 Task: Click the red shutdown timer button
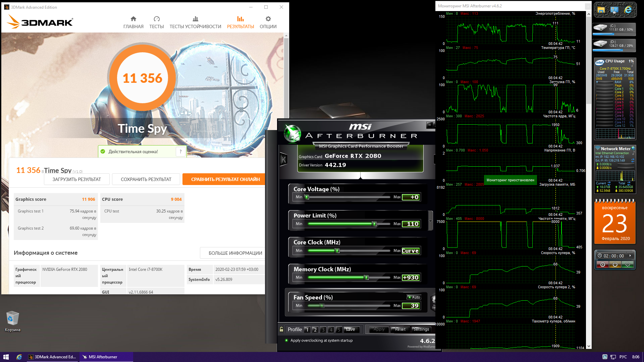pyautogui.click(x=602, y=265)
